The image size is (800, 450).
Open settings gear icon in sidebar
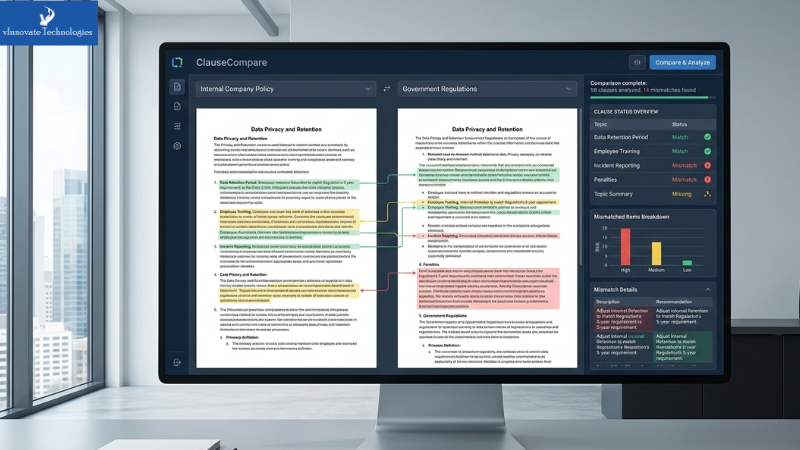177,146
